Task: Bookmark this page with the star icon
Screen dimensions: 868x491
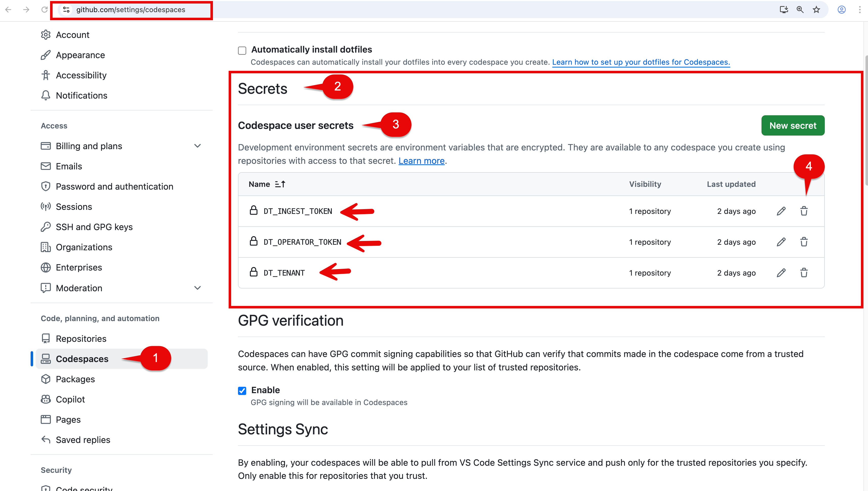Action: [x=816, y=9]
